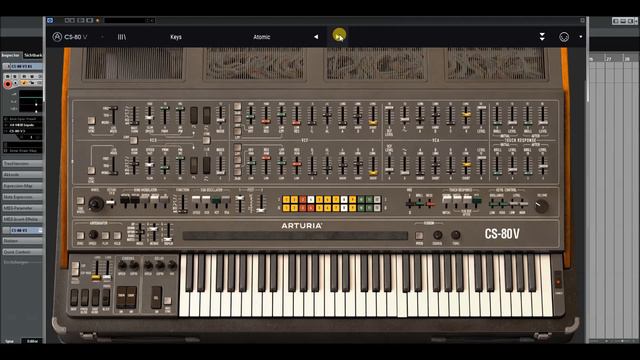
Task: Select the red tone-selector button in upper row
Action: [303, 200]
